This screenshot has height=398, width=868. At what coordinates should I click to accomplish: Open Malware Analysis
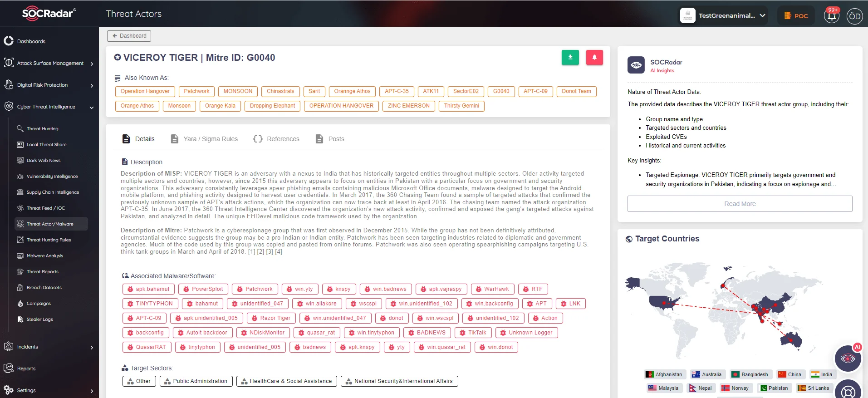44,256
